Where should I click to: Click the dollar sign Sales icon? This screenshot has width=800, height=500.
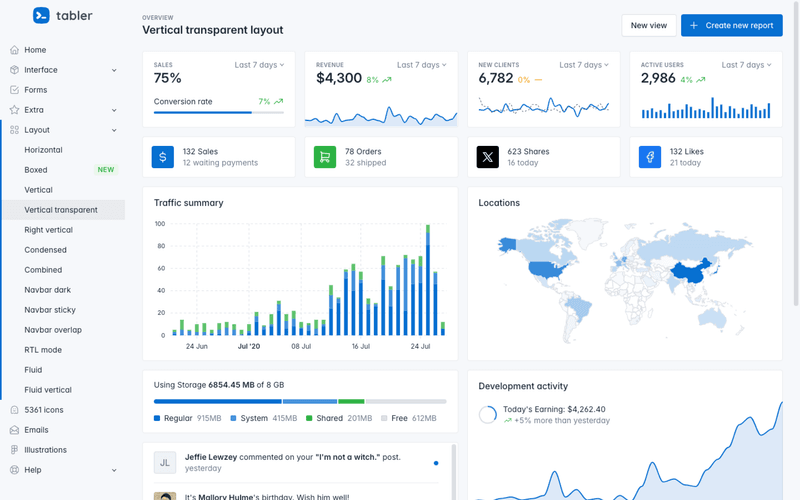click(163, 157)
